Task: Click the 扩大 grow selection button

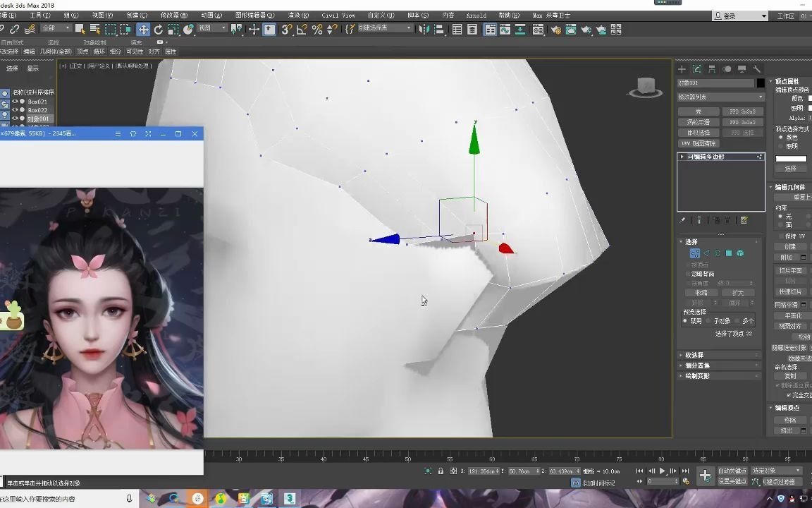Action: pyautogui.click(x=738, y=291)
